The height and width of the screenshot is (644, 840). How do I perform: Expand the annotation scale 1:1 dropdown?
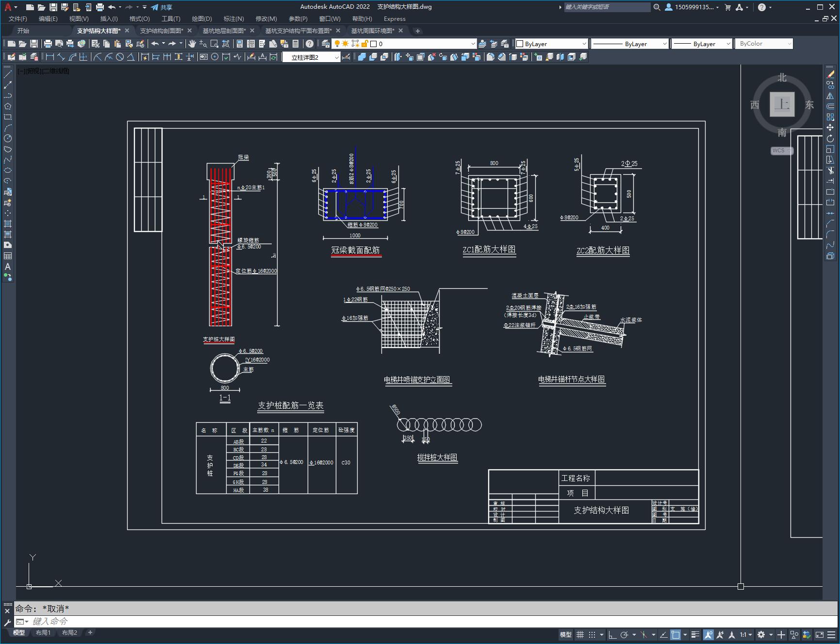746,634
